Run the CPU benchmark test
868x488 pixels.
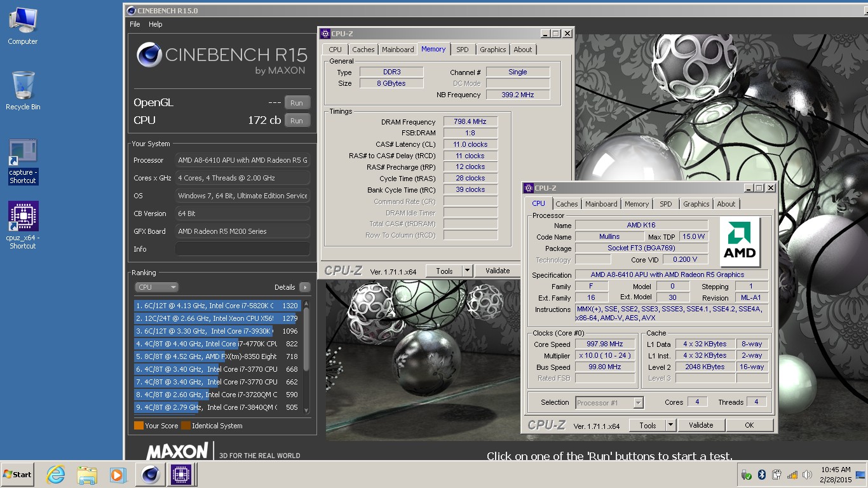point(297,121)
